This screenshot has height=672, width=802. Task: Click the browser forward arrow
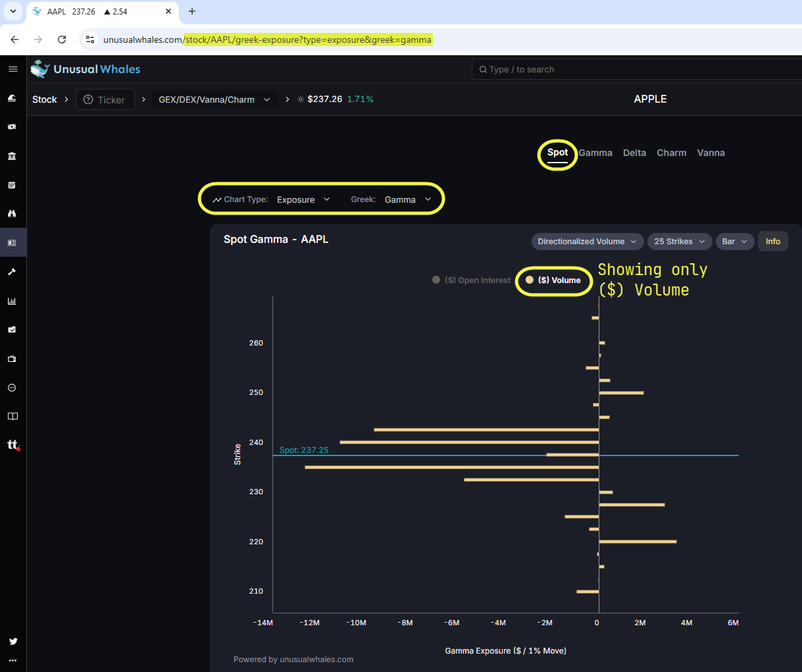(x=38, y=39)
